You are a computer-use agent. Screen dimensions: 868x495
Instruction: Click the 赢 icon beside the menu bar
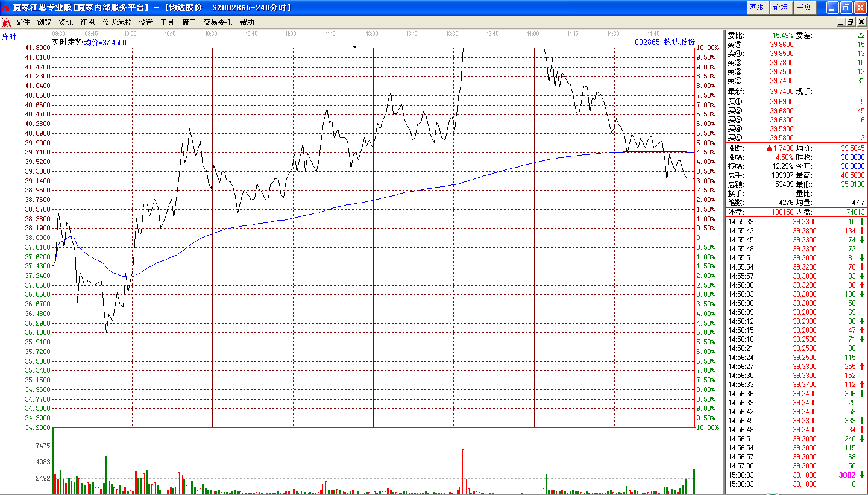[6, 22]
